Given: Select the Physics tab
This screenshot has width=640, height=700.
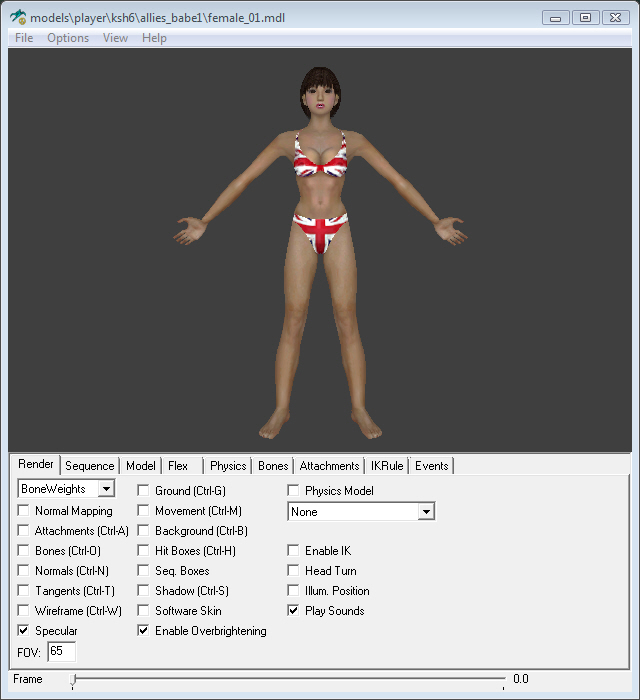Looking at the screenshot, I should click(228, 466).
